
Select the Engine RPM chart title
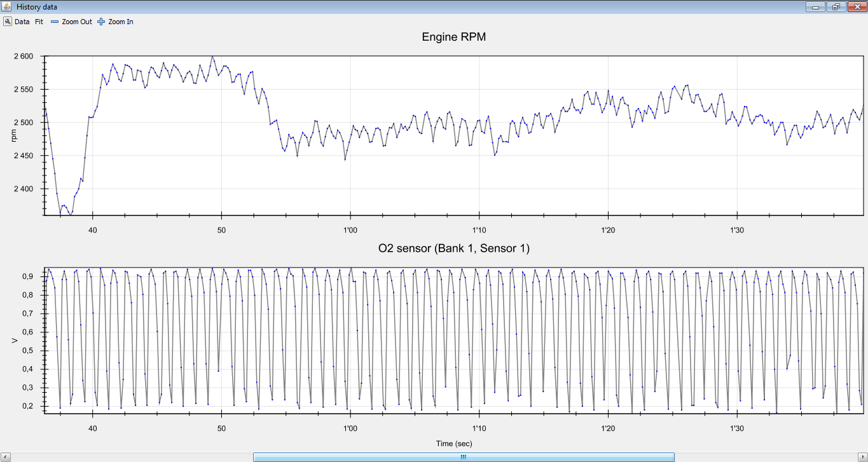click(454, 37)
